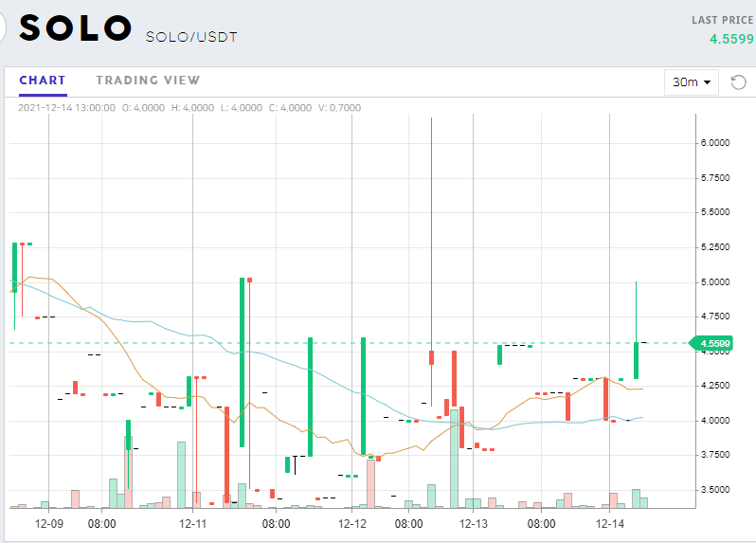Switch to the CHART tab
This screenshot has height=543, width=756.
point(43,81)
